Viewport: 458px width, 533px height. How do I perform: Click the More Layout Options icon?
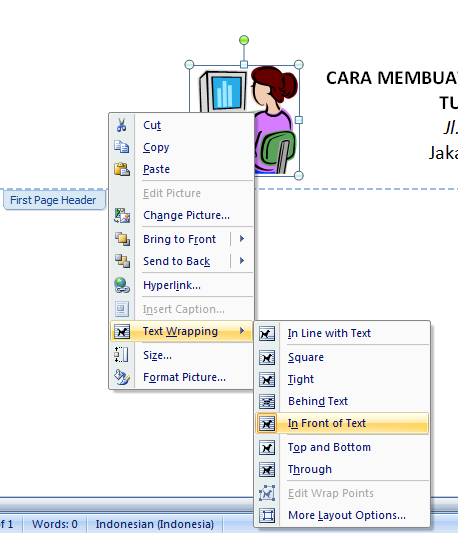267,515
